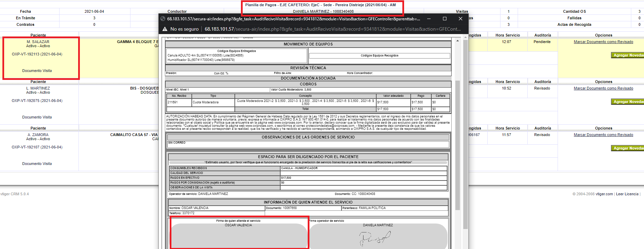Click the COBROS section header
The height and width of the screenshot is (249, 644).
[x=308, y=84]
